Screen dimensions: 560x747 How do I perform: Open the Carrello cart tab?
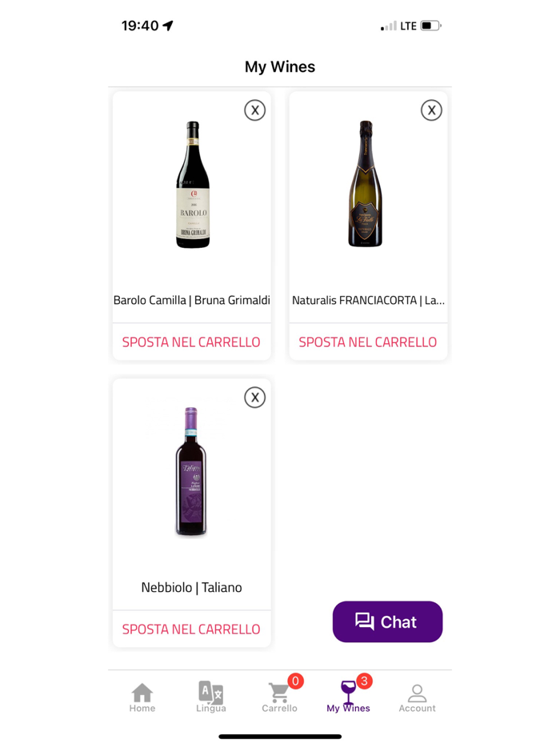280,697
